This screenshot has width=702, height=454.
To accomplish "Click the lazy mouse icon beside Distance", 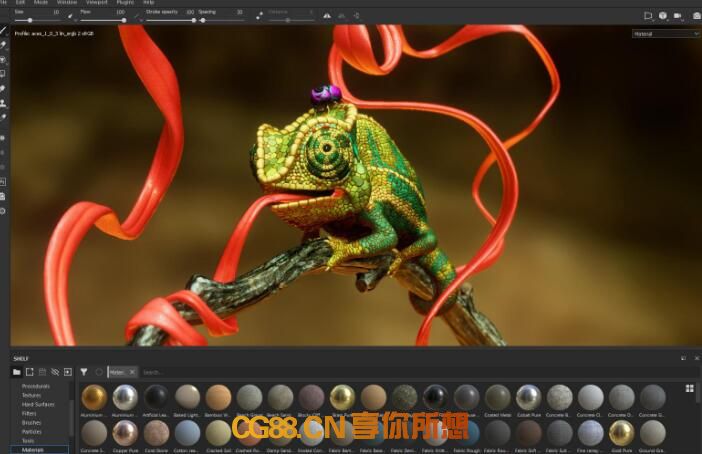I will click(259, 16).
